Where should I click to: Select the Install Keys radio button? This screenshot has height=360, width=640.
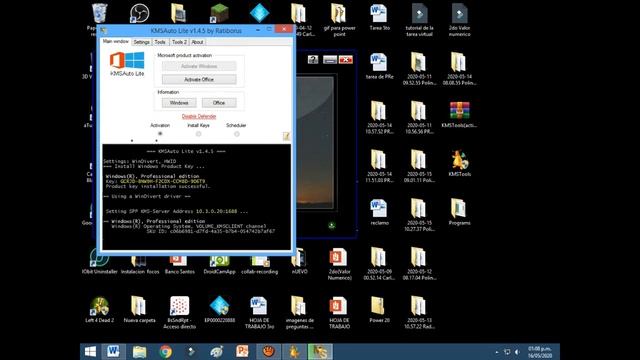tap(198, 133)
